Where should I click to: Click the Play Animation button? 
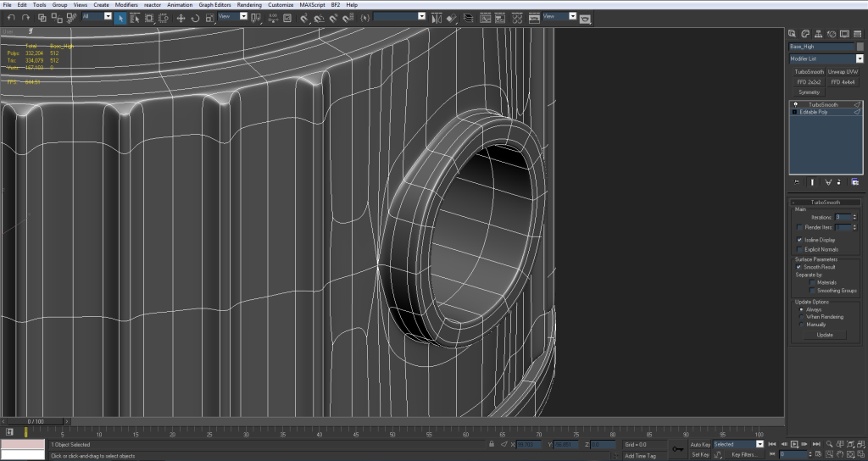point(795,444)
